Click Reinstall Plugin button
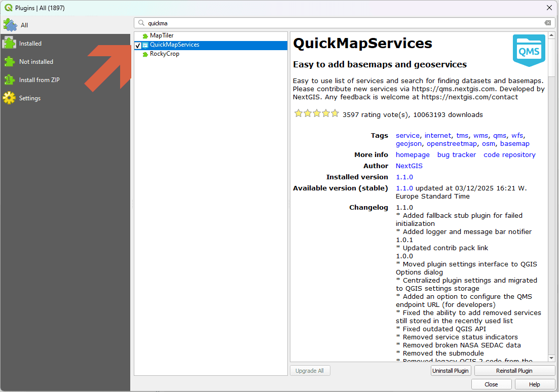The height and width of the screenshot is (392, 559). [x=514, y=371]
